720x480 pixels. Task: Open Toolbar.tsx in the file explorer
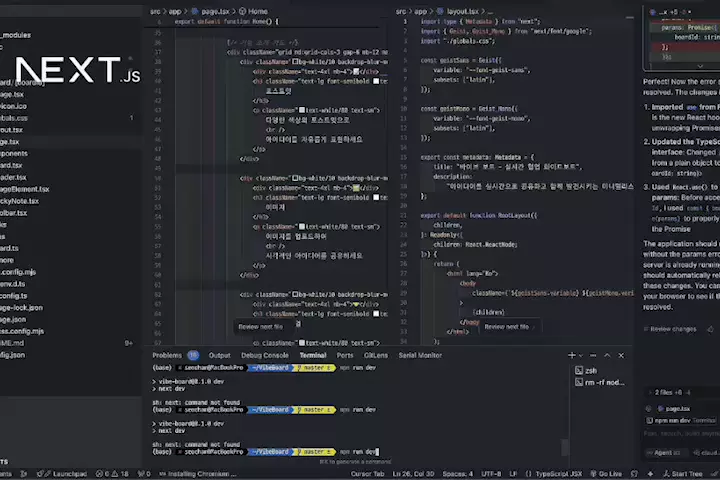14,213
